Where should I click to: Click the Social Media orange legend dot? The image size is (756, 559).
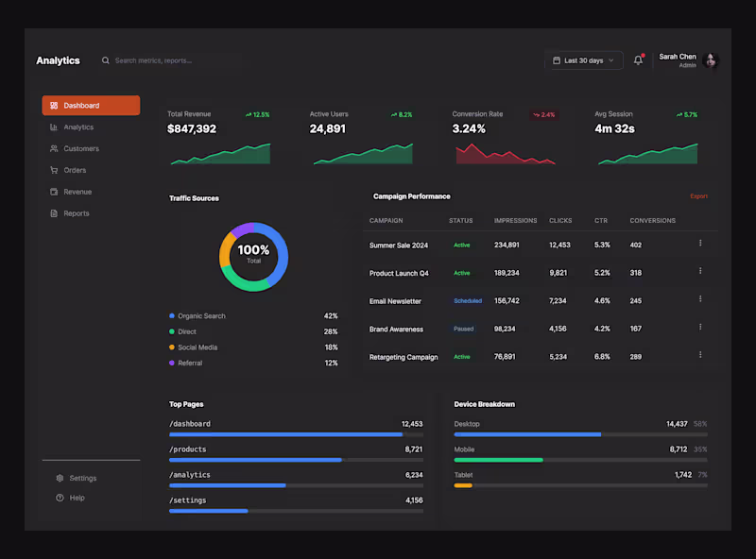(x=172, y=347)
